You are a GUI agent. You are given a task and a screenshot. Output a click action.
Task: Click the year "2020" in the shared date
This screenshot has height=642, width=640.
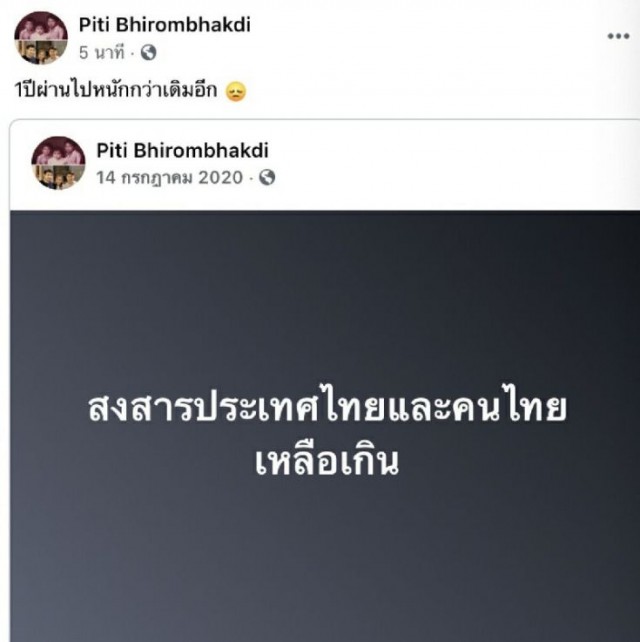pyautogui.click(x=221, y=178)
